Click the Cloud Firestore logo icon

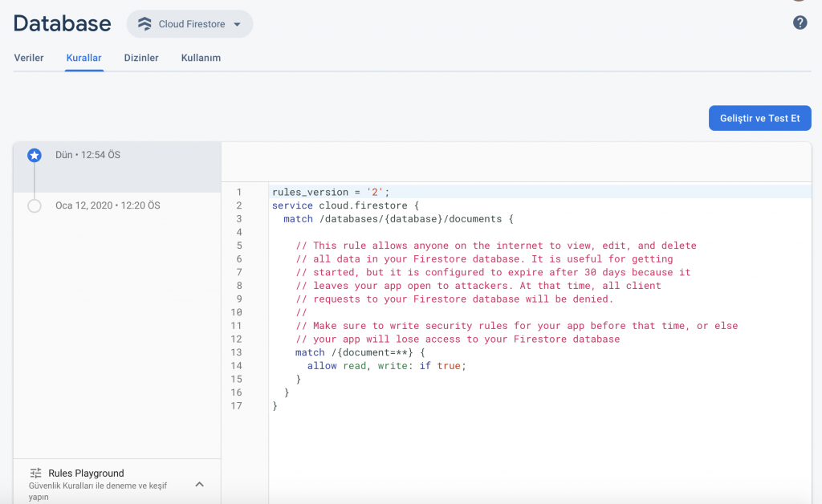[x=144, y=24]
